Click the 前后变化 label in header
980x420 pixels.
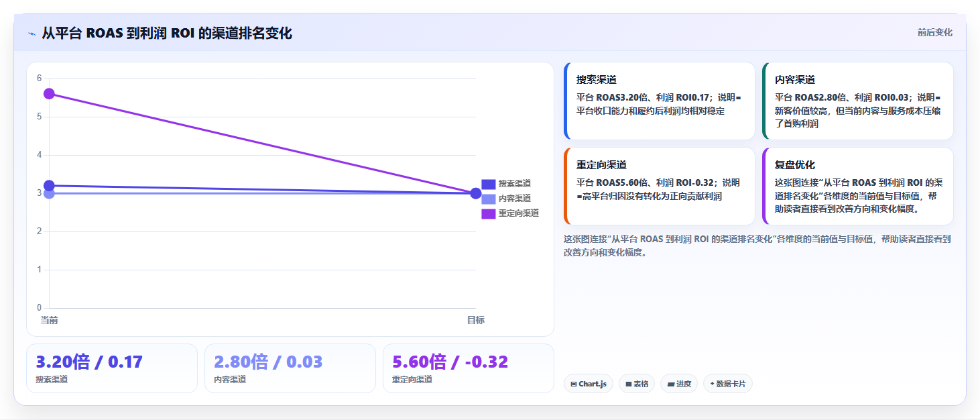point(934,33)
